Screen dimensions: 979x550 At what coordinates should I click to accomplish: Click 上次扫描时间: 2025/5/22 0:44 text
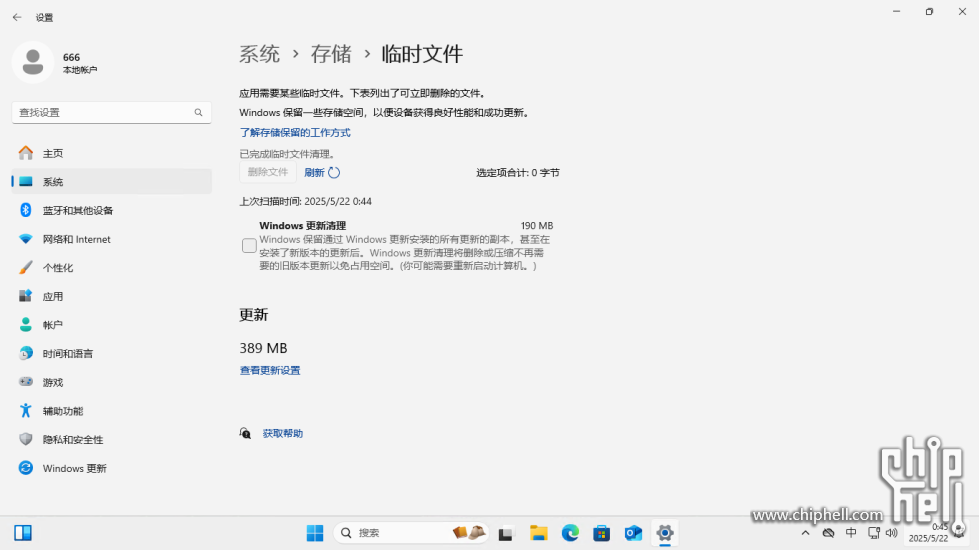[x=305, y=202]
